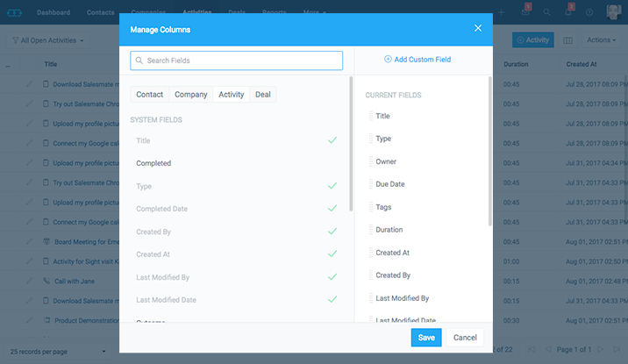Viewport: 628px width, 364px height.
Task: Open the 25 records per page dropdown
Action: coord(58,352)
